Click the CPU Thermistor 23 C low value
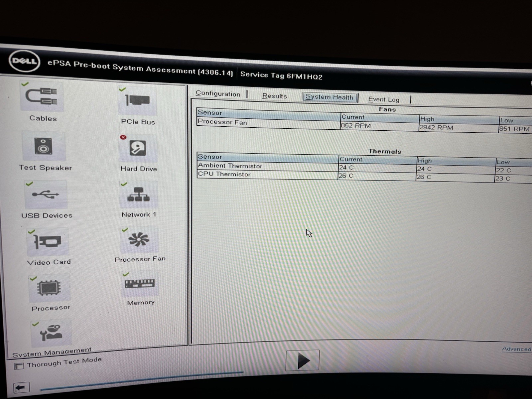Image resolution: width=532 pixels, height=399 pixels. tap(503, 178)
